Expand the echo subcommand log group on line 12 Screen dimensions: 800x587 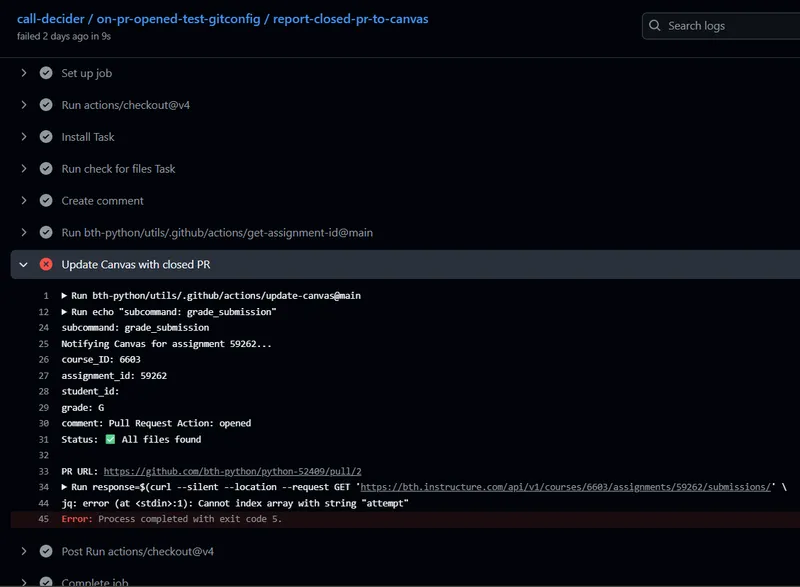[65, 312]
